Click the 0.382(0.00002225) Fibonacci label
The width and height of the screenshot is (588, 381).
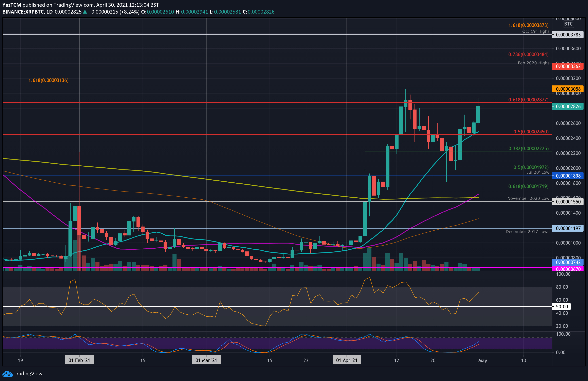(528, 148)
